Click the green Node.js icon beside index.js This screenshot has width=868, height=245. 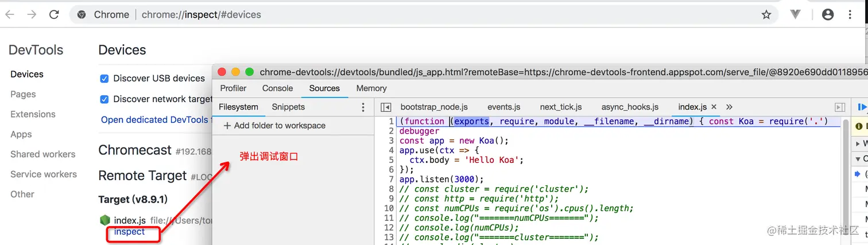[104, 220]
